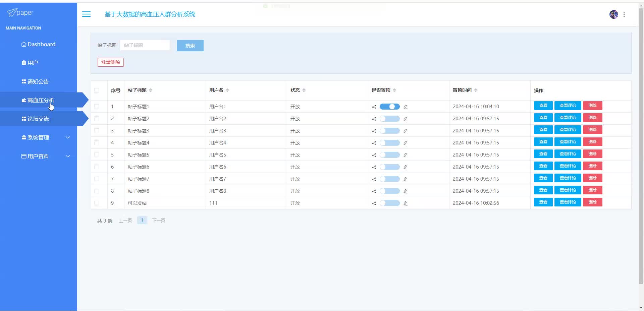The image size is (644, 311).
Task: Click share icon for 帖子标题3 row
Action: (x=374, y=131)
